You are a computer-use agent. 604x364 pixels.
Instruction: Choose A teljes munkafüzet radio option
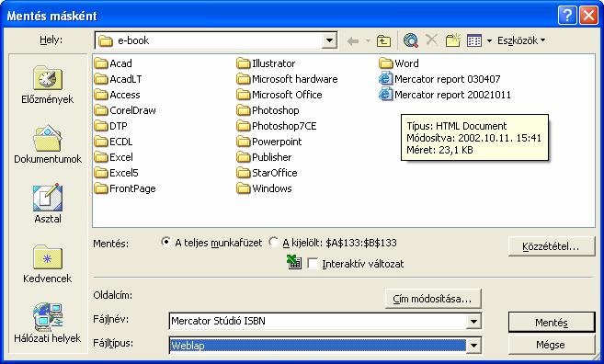tap(166, 243)
